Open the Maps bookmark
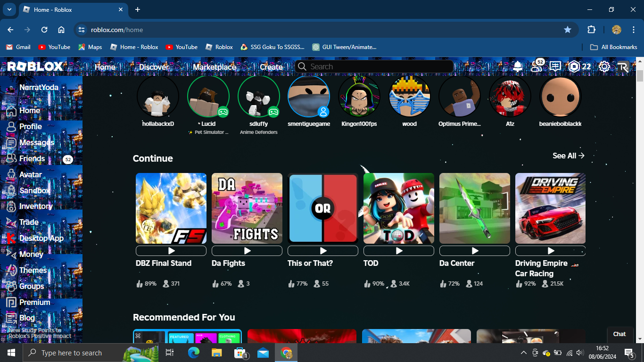The image size is (644, 362). [90, 47]
